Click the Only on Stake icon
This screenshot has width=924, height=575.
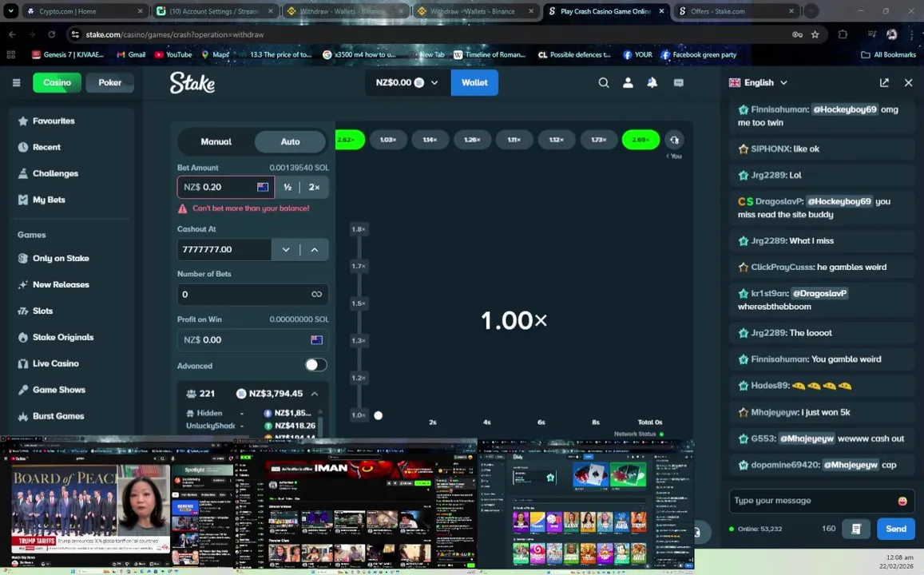(23, 258)
